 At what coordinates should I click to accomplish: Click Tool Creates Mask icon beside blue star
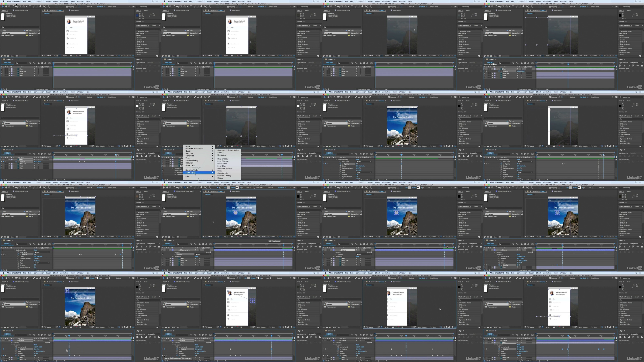click(221, 188)
